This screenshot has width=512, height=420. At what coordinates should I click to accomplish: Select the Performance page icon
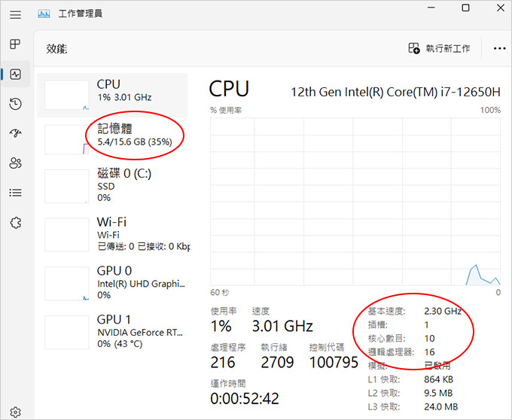click(15, 75)
